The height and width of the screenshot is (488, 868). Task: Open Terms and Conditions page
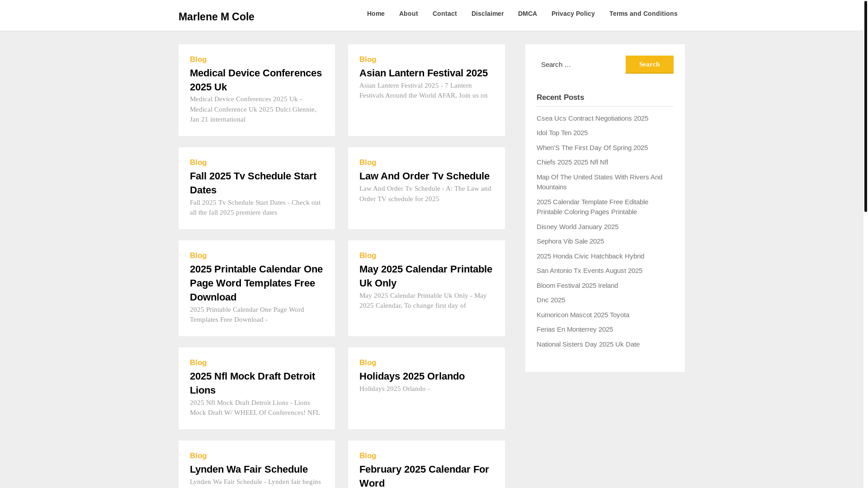point(643,14)
